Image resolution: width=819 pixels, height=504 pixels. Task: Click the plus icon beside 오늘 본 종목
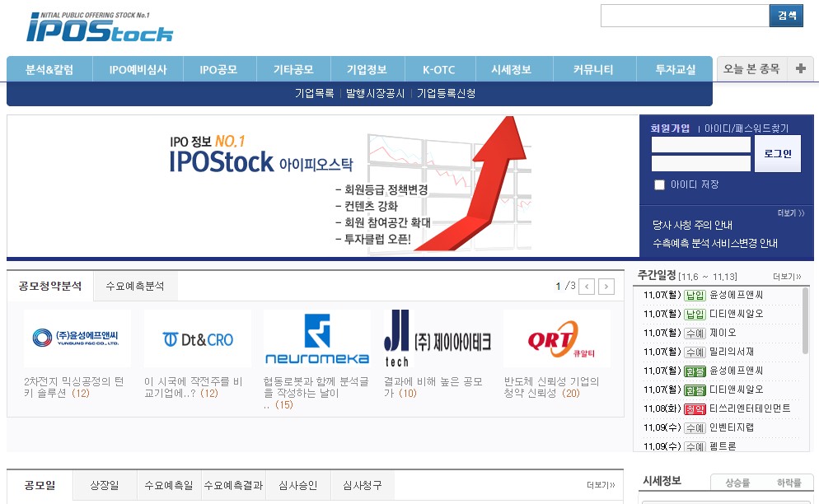(800, 68)
